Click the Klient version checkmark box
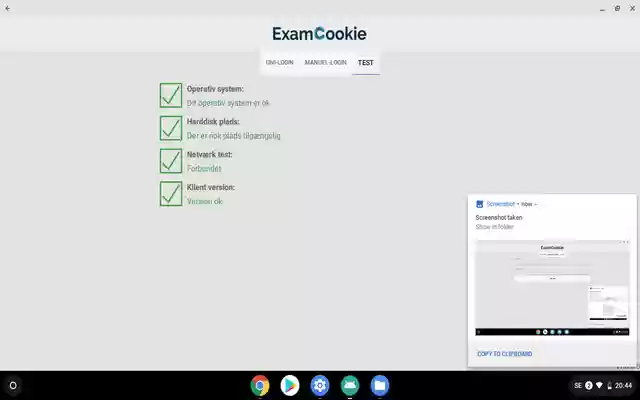 pos(171,193)
